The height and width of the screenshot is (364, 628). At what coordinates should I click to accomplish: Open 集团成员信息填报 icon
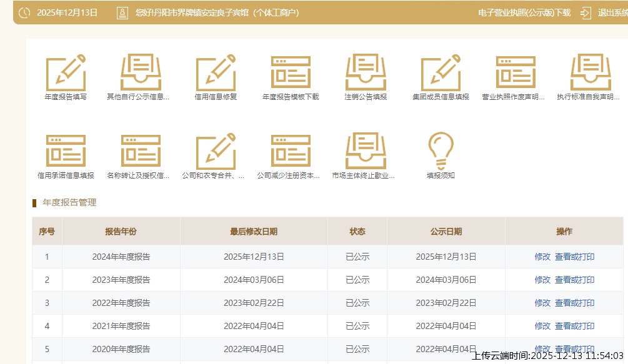coord(441,73)
